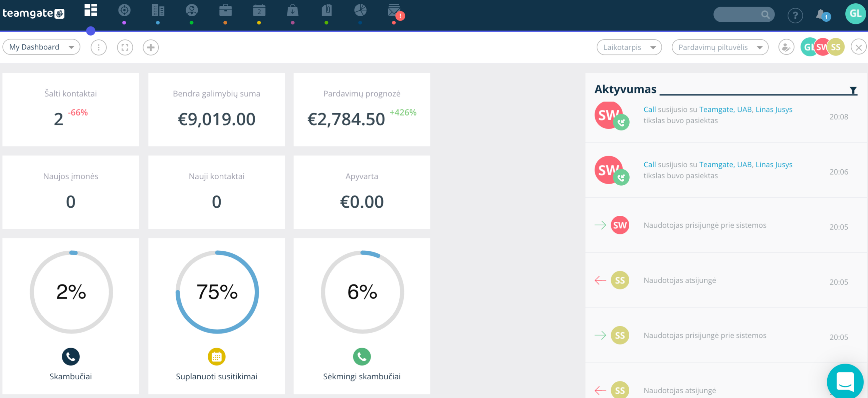Select the SS user filter avatar
The width and height of the screenshot is (868, 398).
(836, 47)
